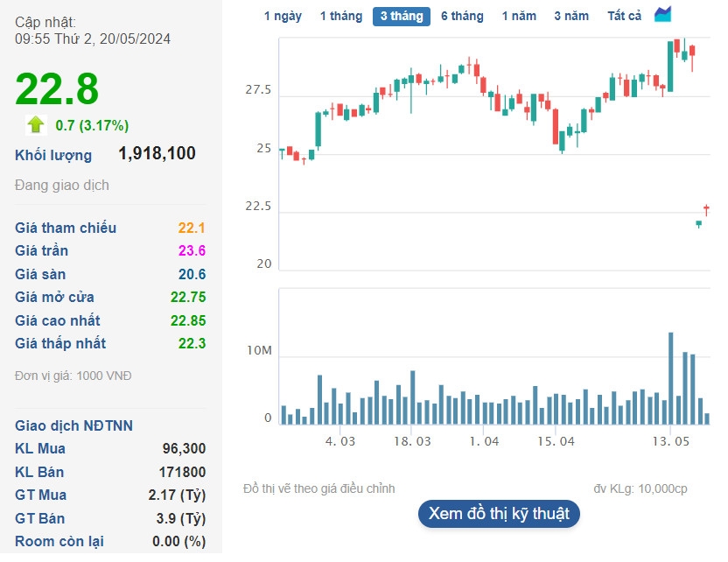Click the Giao dịch NĐTNN heading
Image resolution: width=728 pixels, height=562 pixels.
click(x=73, y=426)
